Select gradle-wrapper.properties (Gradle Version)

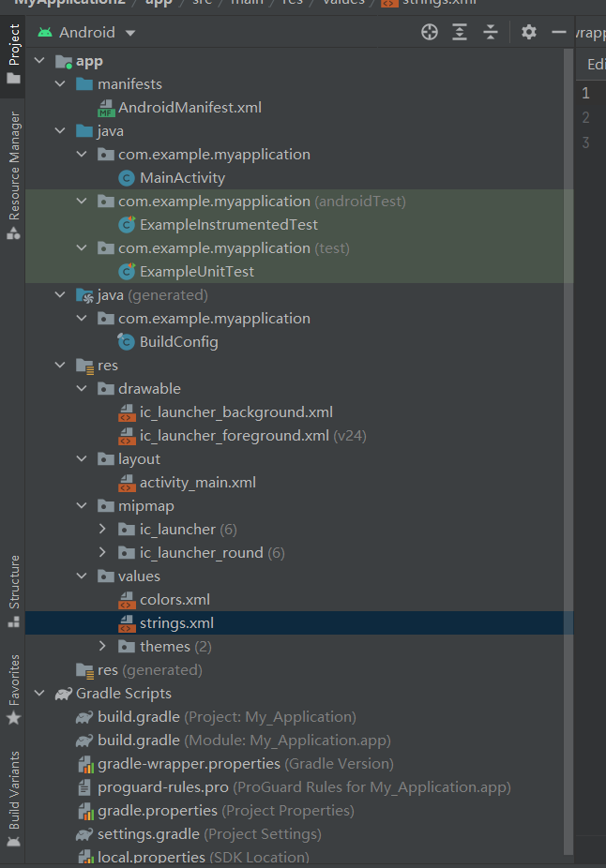pyautogui.click(x=246, y=764)
